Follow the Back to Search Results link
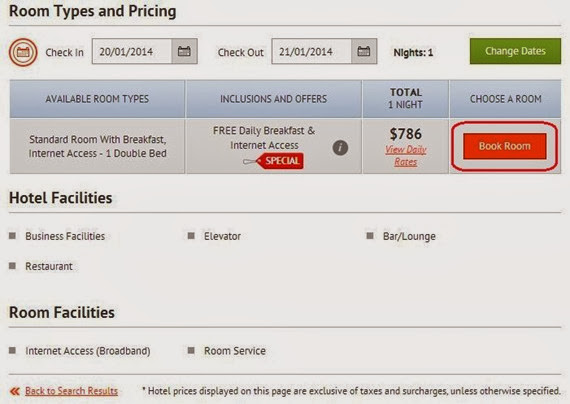 (x=72, y=391)
